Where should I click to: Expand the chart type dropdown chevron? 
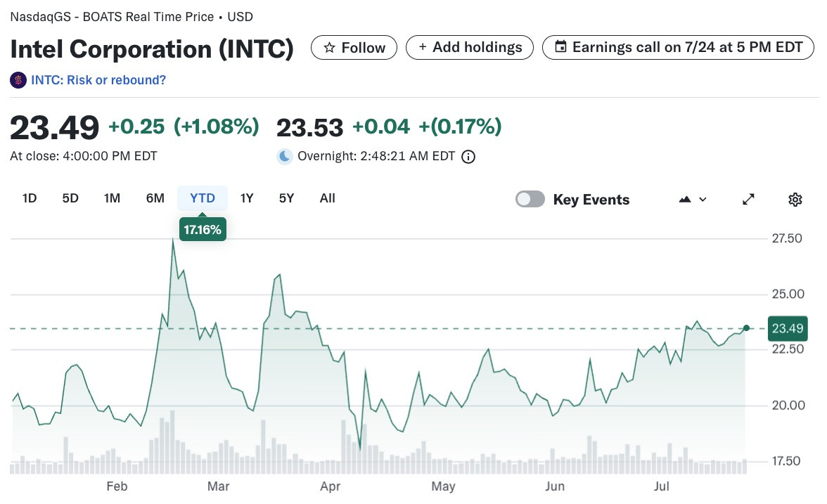pyautogui.click(x=703, y=200)
